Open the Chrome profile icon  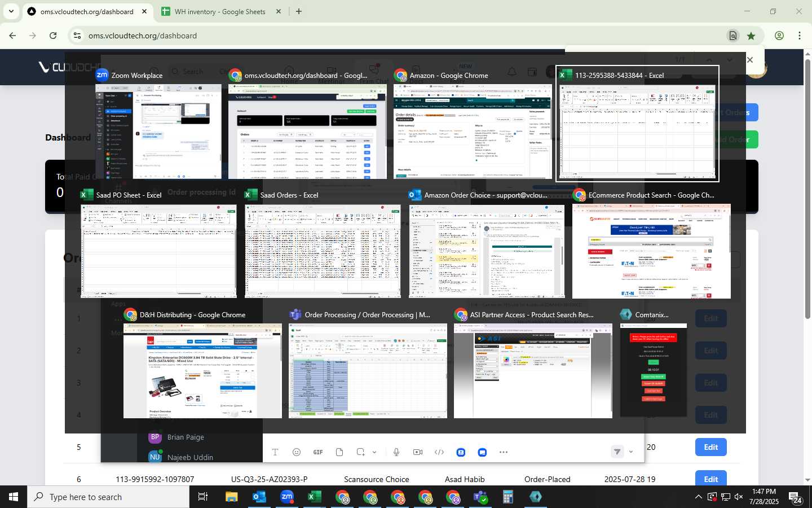(779, 36)
